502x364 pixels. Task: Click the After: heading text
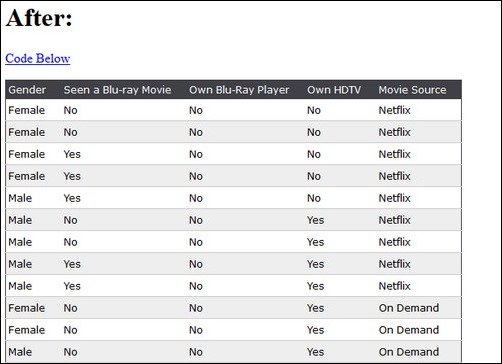(39, 18)
